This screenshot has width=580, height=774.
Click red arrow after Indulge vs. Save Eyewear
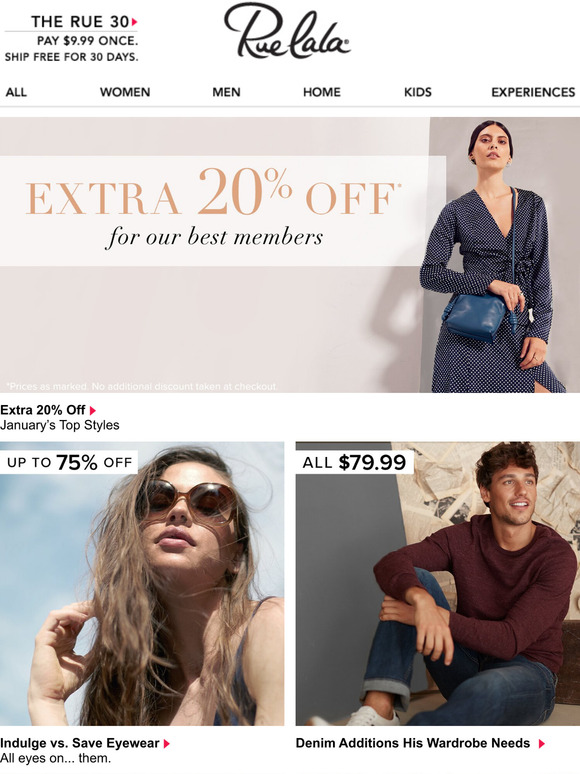166,743
